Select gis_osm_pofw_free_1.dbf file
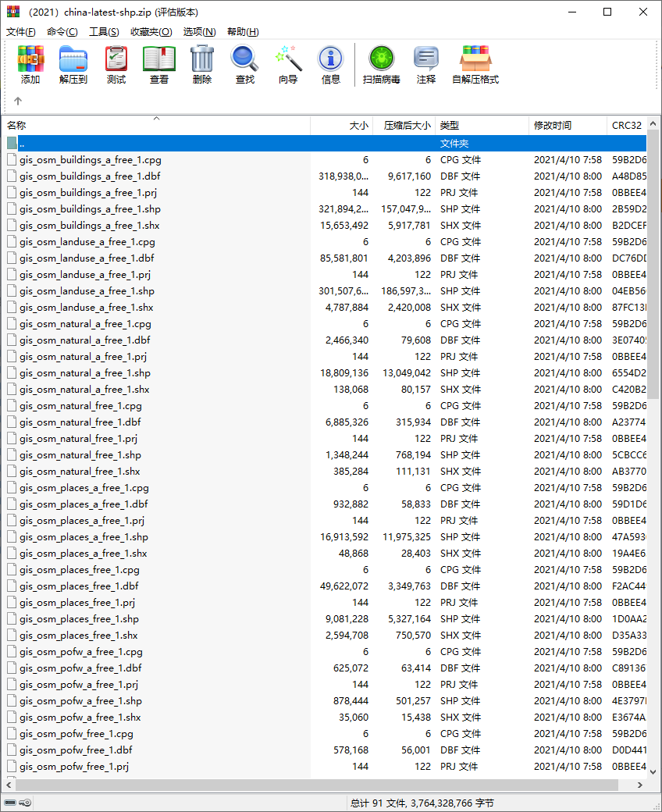Image resolution: width=662 pixels, height=812 pixels. click(x=325, y=750)
